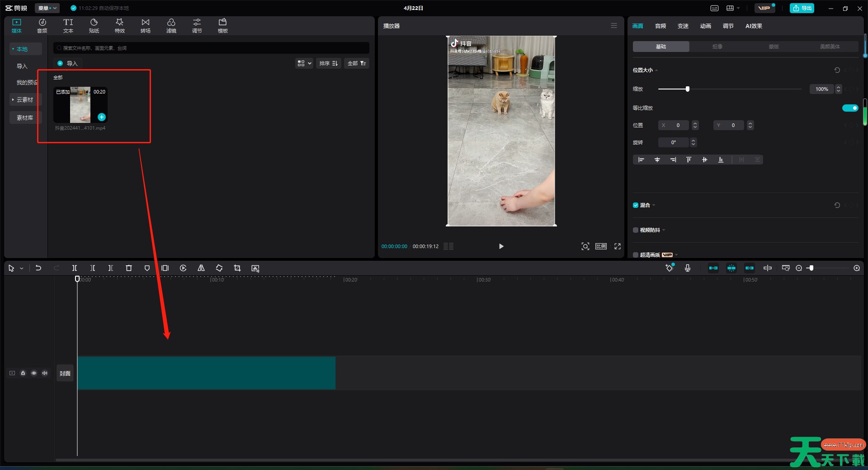Toggle the 等比缩放 uniform scale switch
868x470 pixels.
(x=850, y=108)
